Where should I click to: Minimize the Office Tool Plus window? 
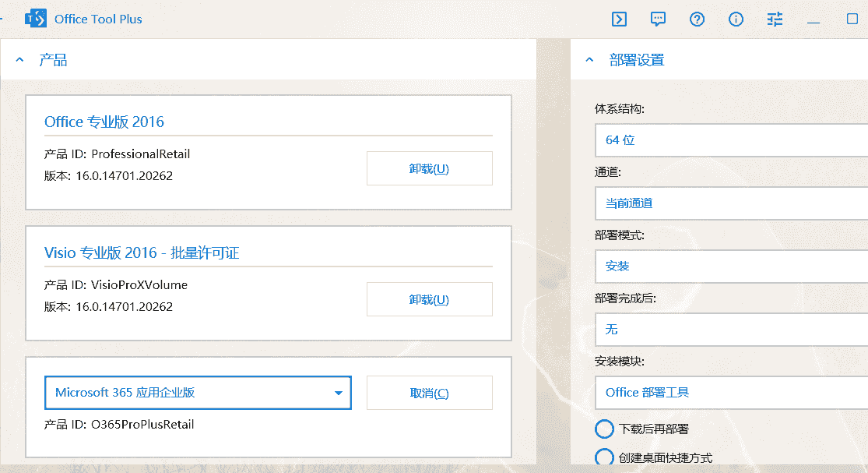[814, 22]
